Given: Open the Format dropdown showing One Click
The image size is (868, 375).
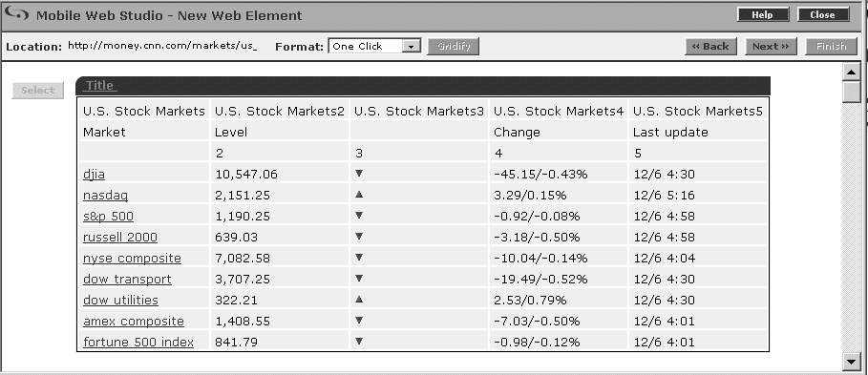Looking at the screenshot, I should coord(374,46).
